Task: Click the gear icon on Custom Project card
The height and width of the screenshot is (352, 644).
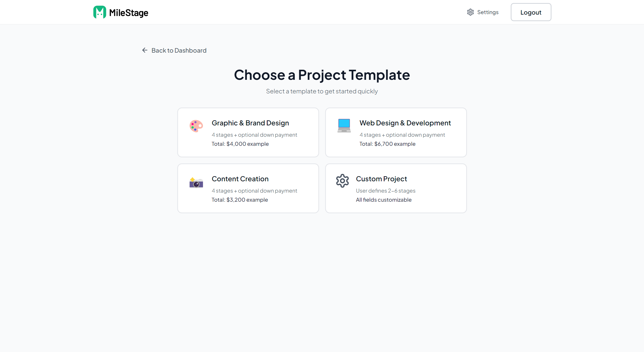Action: coord(342,181)
